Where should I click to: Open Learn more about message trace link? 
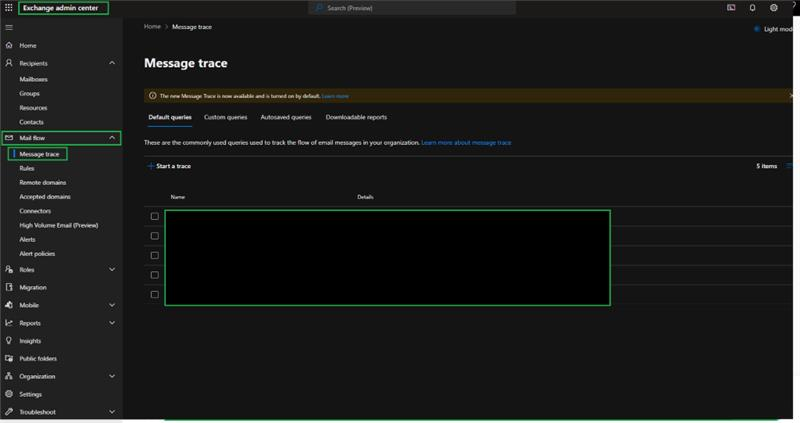click(x=466, y=142)
